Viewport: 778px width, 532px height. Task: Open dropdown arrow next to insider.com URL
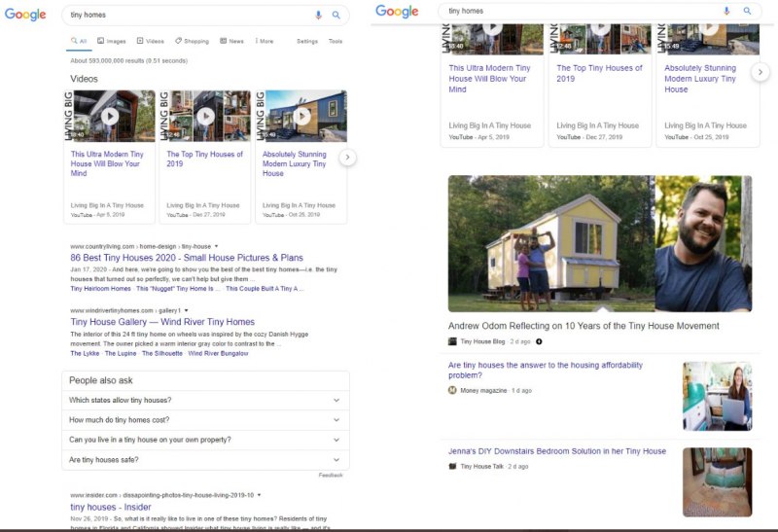(259, 495)
